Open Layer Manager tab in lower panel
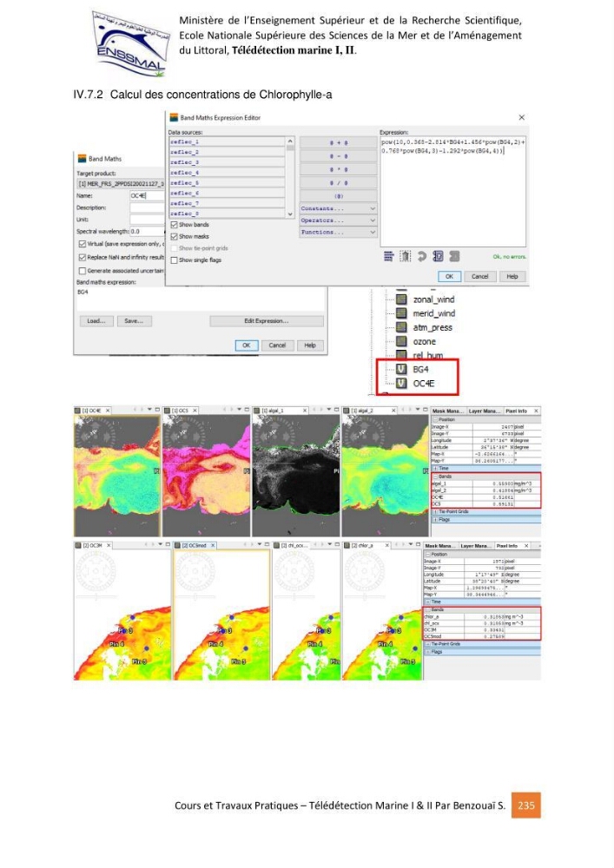This screenshot has height=868, width=614. [476, 546]
